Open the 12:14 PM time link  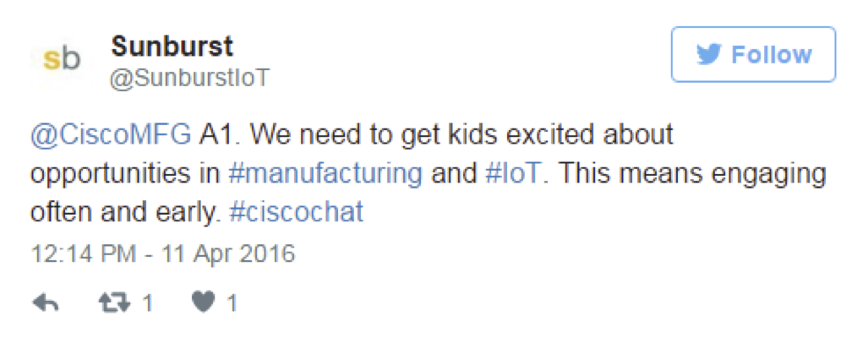click(83, 253)
